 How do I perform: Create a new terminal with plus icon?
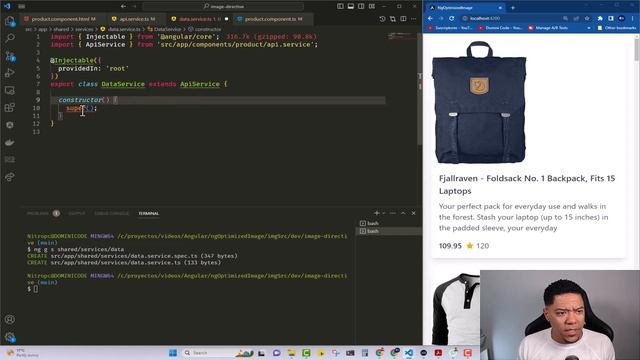tap(377, 213)
